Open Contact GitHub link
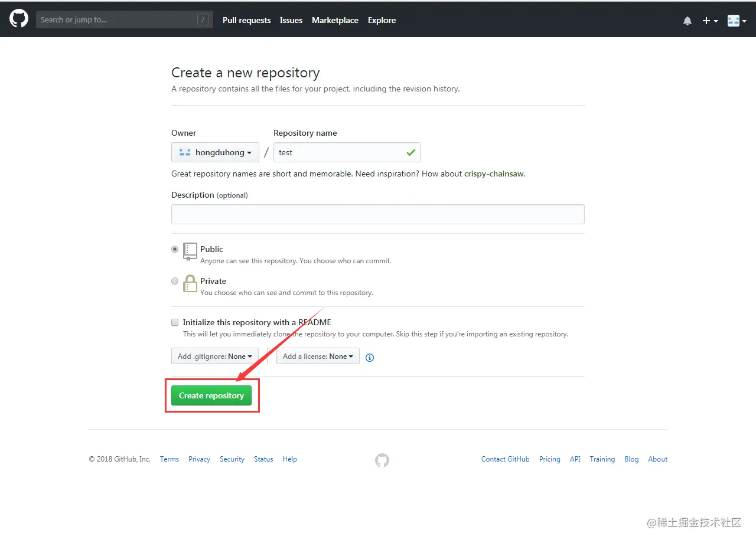Screen dimensions: 756x543 tap(506, 459)
